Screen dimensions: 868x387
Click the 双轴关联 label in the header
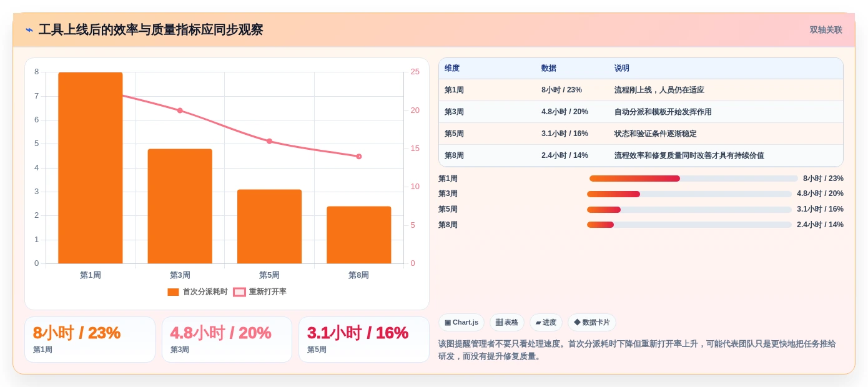click(x=826, y=30)
